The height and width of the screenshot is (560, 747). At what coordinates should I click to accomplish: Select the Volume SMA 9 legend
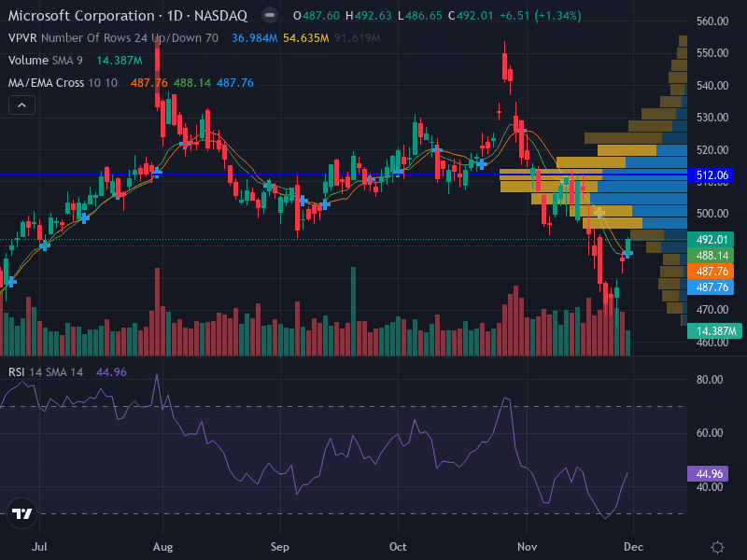point(45,61)
